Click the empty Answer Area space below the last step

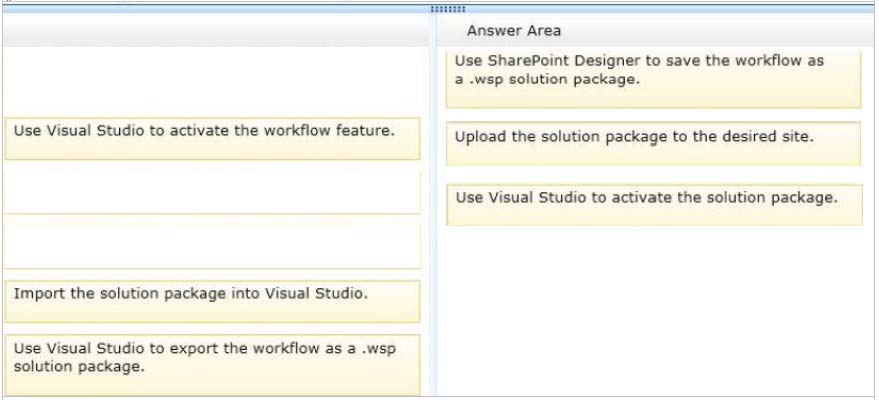pos(653,310)
